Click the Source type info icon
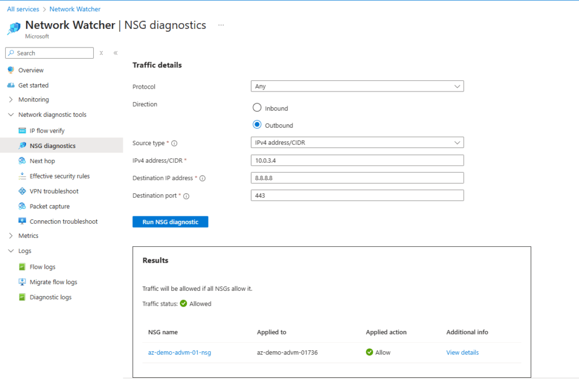The height and width of the screenshot is (392, 579). click(174, 143)
